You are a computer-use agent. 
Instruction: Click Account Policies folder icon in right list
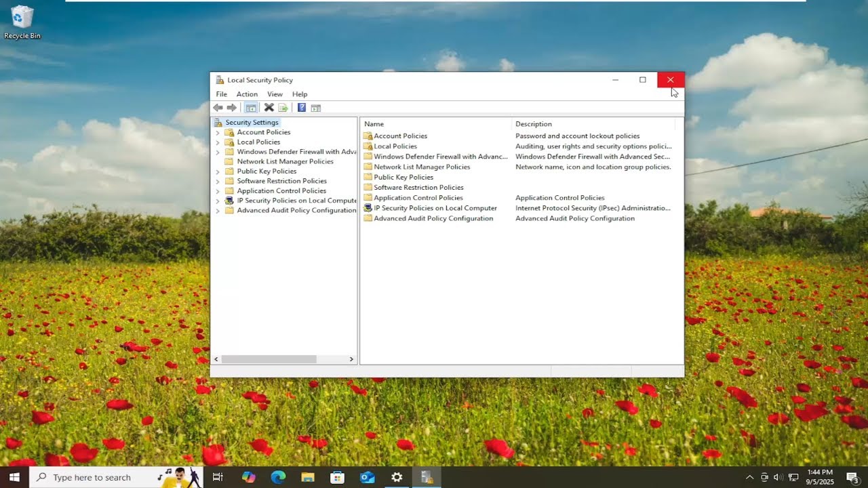pyautogui.click(x=368, y=136)
